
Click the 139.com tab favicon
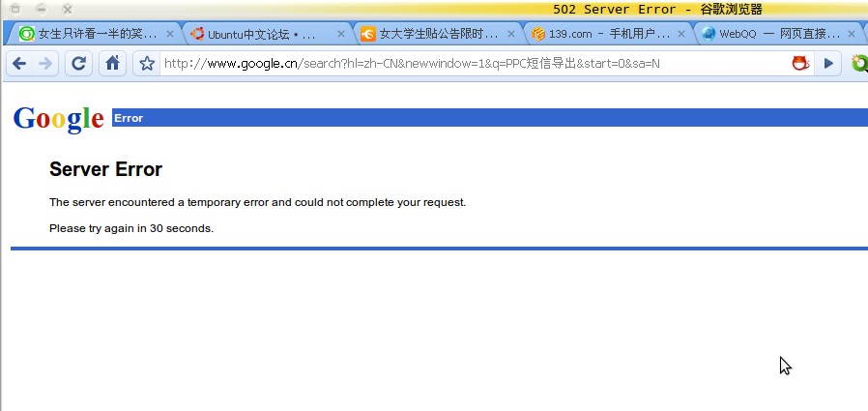(538, 35)
